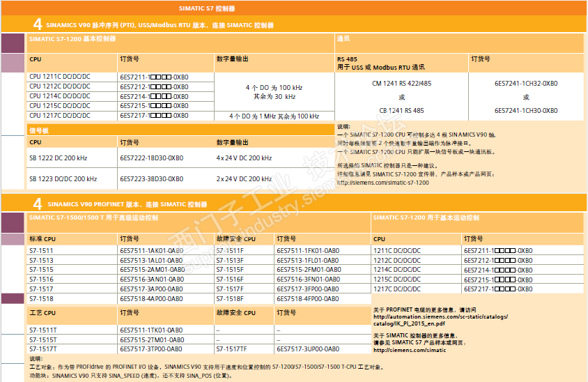588x382 pixels.
Task: Click order number 6ES7515-2AM01-0AB0
Action: (x=153, y=270)
